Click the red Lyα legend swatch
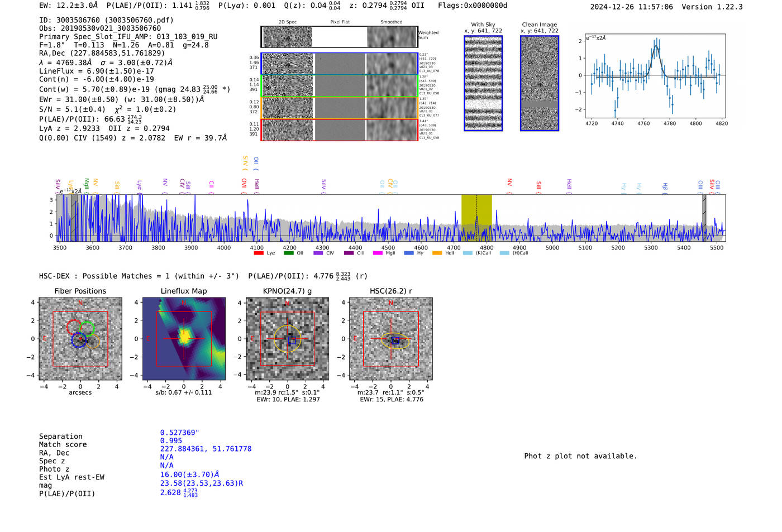The image size is (782, 532). (x=259, y=253)
